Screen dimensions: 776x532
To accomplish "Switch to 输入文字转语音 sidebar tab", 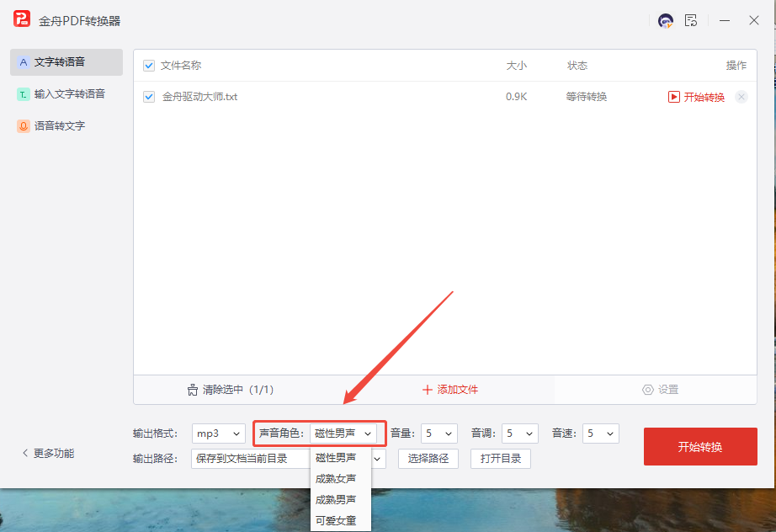I will tap(66, 94).
